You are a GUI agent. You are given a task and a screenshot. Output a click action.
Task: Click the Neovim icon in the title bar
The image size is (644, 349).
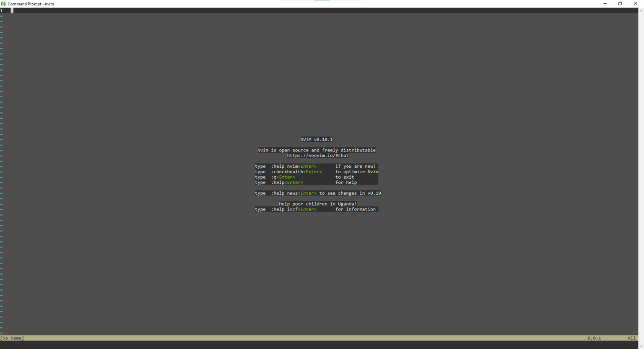3,4
